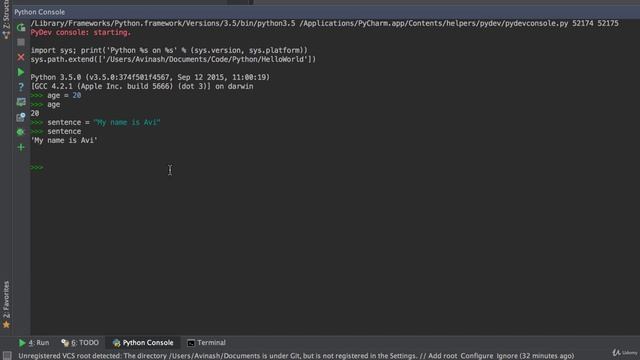Click Configure in VCS notification
The image size is (640, 360).
[477, 356]
